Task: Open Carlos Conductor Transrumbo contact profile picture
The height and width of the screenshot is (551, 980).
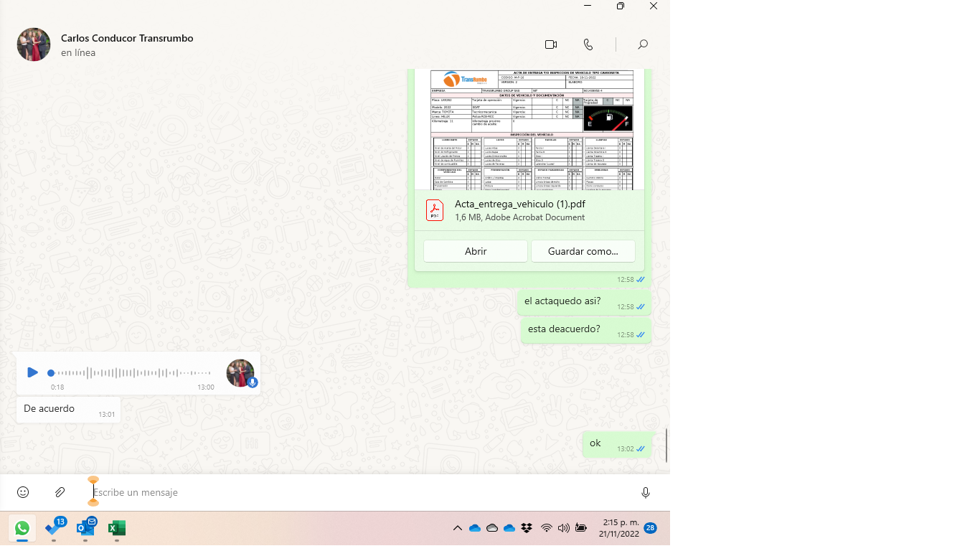Action: coord(34,44)
